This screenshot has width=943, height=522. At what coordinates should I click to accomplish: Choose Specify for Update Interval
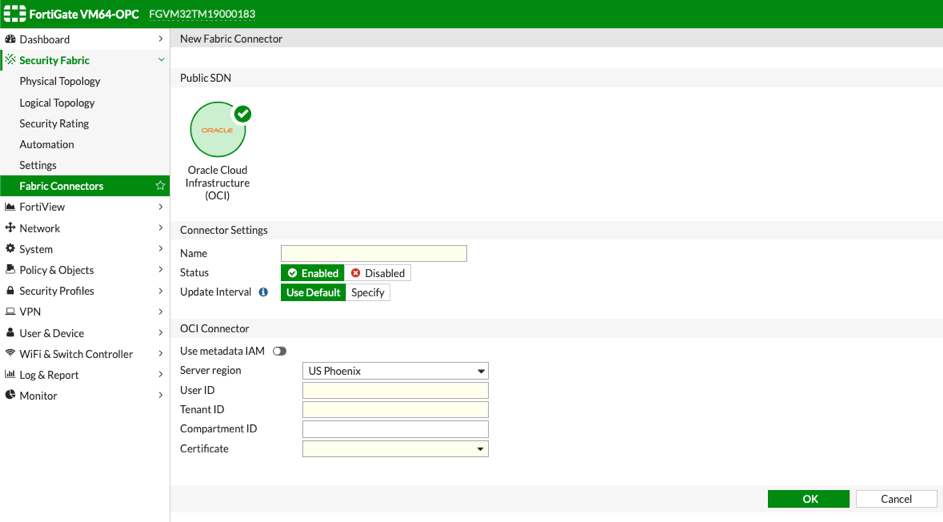[368, 293]
